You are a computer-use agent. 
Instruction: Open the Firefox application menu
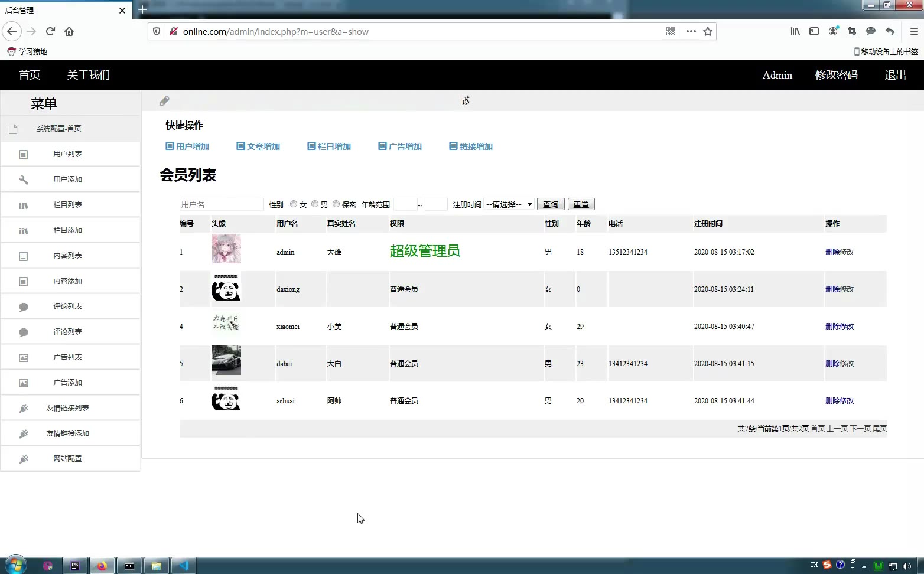tap(913, 31)
